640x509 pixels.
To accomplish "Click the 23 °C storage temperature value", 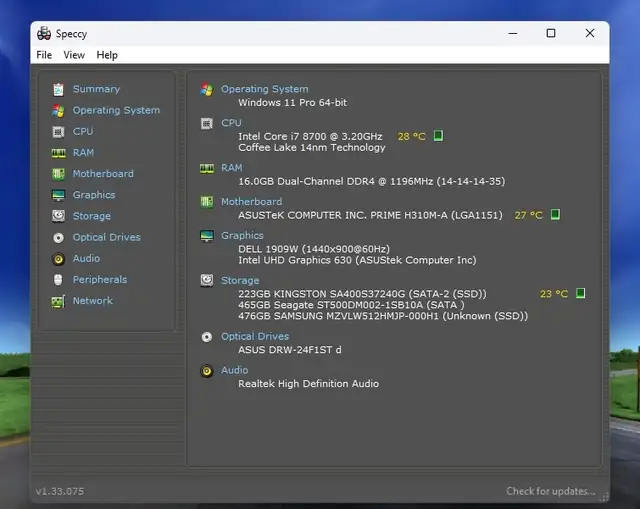I will [x=554, y=294].
